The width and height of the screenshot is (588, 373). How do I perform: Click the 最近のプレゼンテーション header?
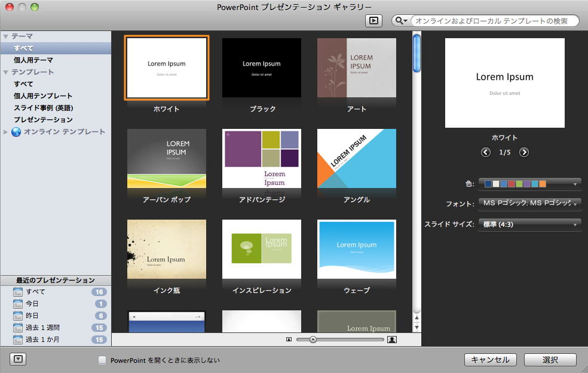(x=56, y=280)
